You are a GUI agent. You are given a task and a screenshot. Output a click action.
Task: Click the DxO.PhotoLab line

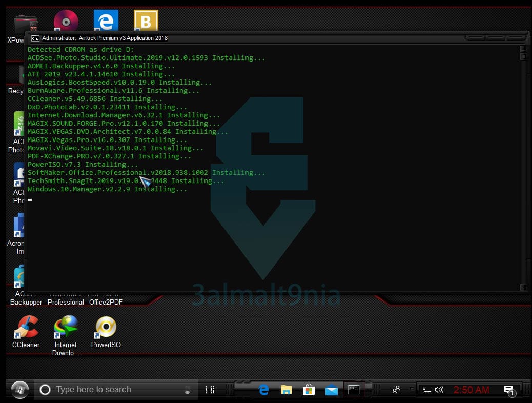[107, 107]
